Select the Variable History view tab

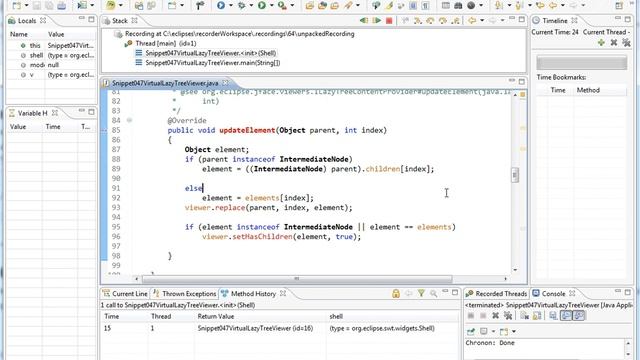(33, 113)
